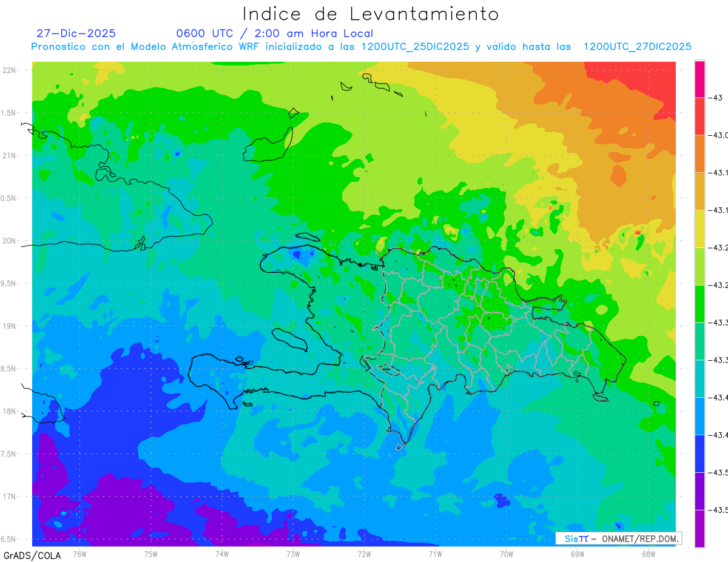728x562 pixels.
Task: Choose the golden-amber colorbar swatch
Action: tap(699, 192)
